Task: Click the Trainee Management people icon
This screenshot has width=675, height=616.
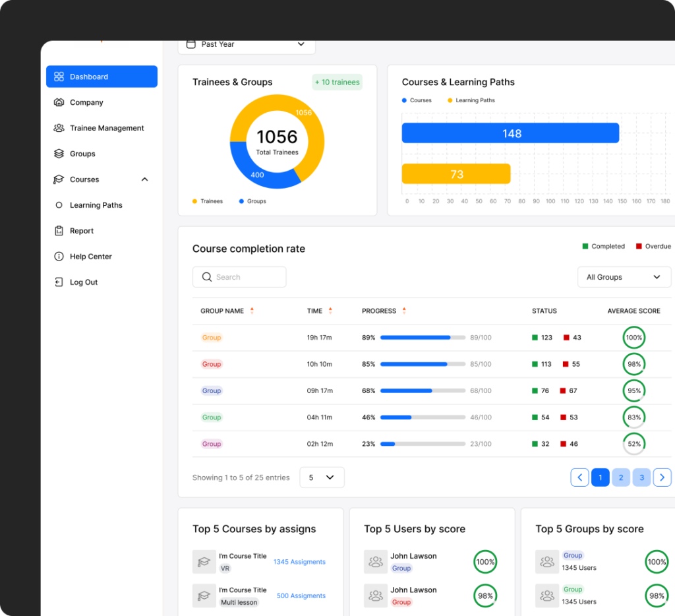Action: tap(59, 128)
